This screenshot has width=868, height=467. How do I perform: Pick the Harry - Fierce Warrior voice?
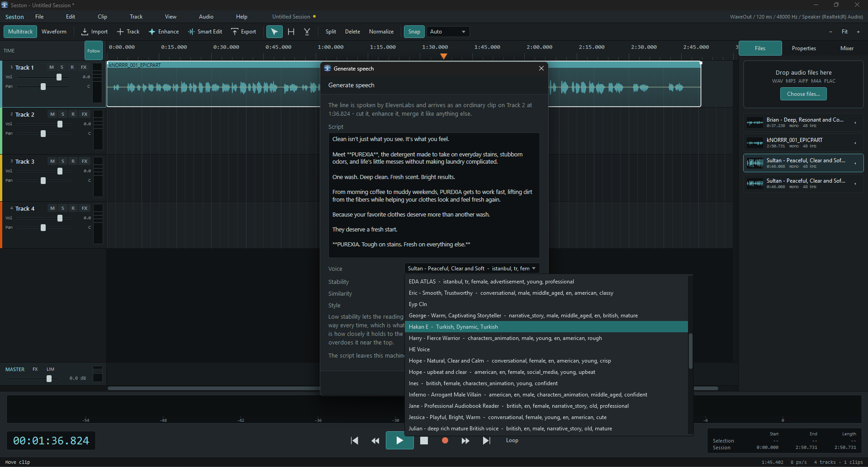pos(546,338)
